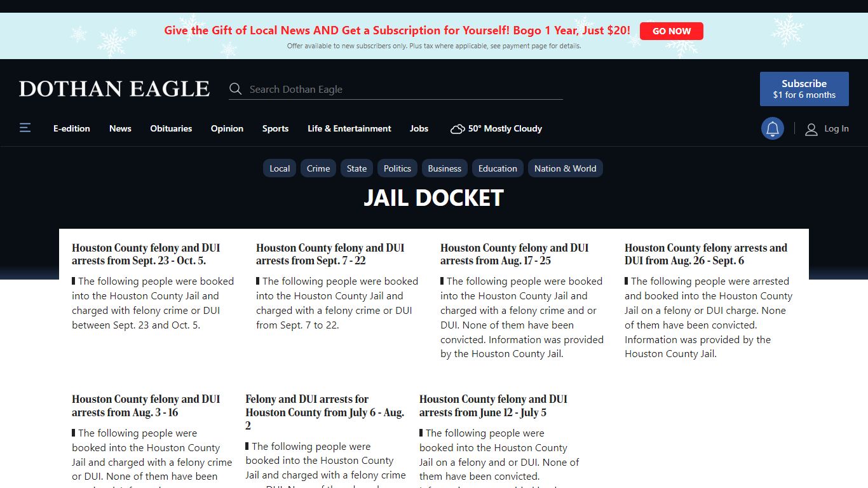Viewport: 868px width, 488px height.
Task: Click the promo banner gift subscription headline
Action: coord(397,30)
